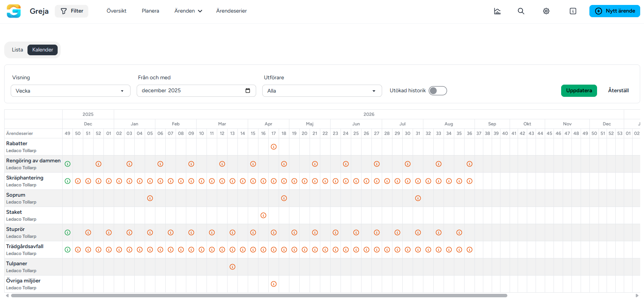This screenshot has width=644, height=303.
Task: Open settings gear icon
Action: click(546, 11)
